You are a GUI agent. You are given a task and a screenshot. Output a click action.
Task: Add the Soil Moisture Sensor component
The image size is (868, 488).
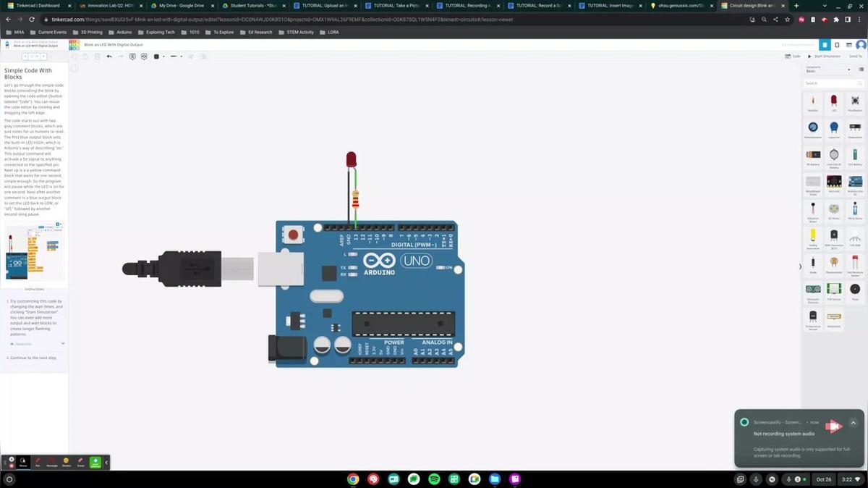click(x=855, y=265)
